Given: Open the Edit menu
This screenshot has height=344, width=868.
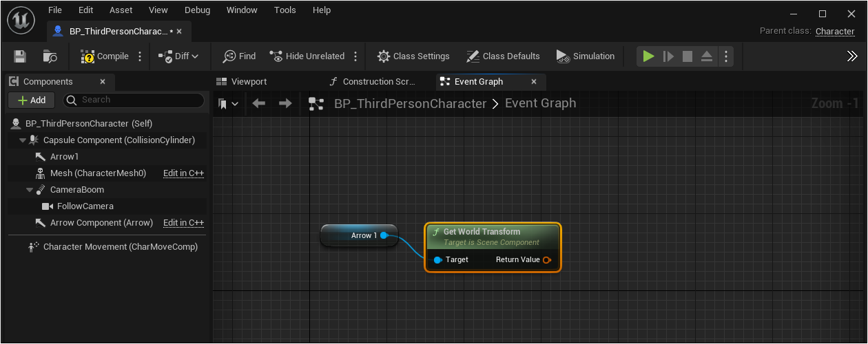Looking at the screenshot, I should 86,10.
